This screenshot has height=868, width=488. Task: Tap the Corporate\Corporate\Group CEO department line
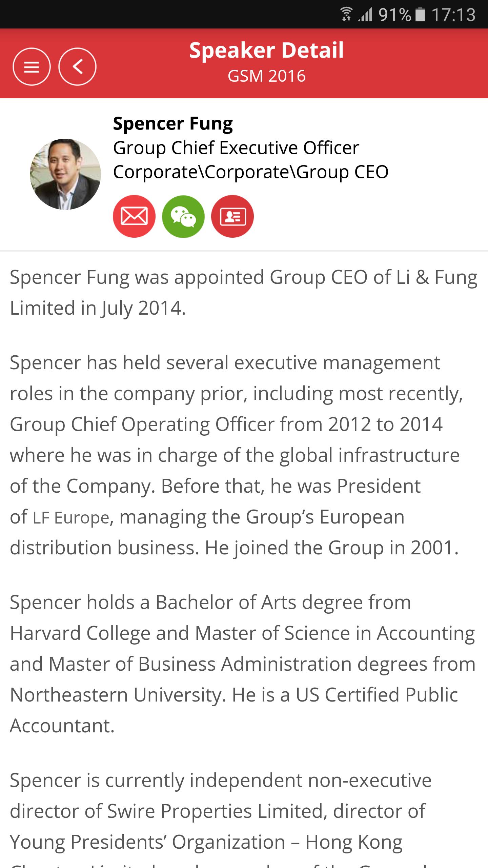250,172
